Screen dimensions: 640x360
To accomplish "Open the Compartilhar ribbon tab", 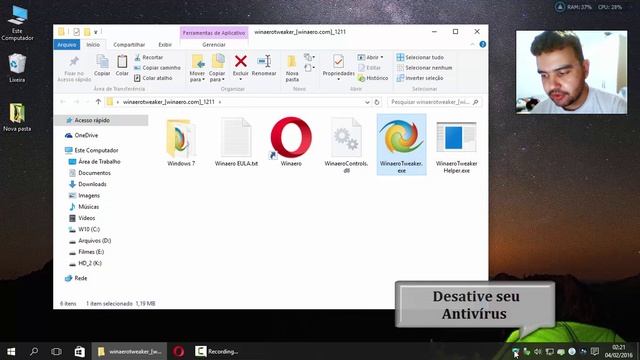I will 129,44.
